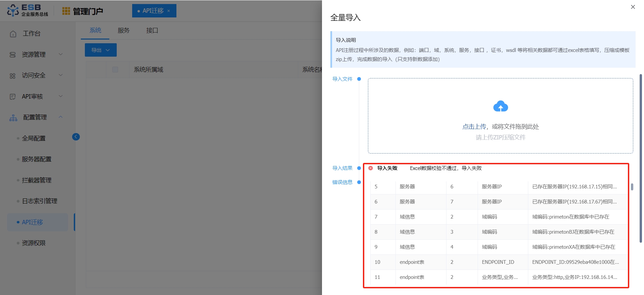Click the ENDPOINT_ID:09529eba408e1000 error message
The height and width of the screenshot is (295, 644).
575,262
